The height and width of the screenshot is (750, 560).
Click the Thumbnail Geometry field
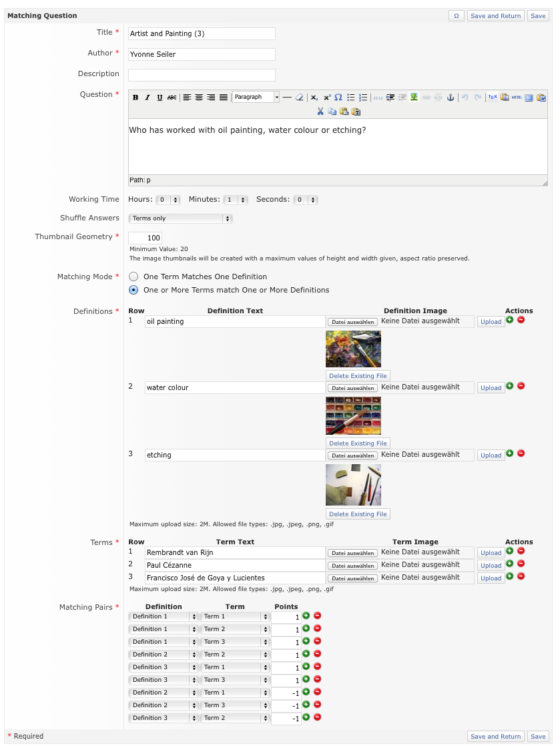(146, 238)
